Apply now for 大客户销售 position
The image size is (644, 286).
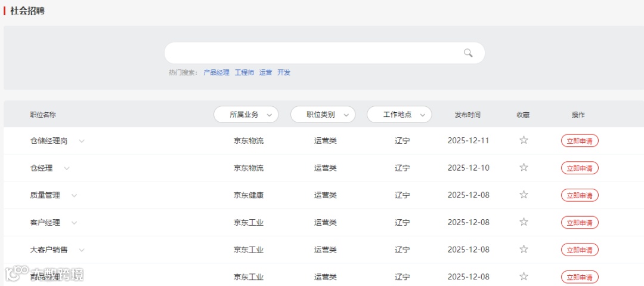click(580, 250)
